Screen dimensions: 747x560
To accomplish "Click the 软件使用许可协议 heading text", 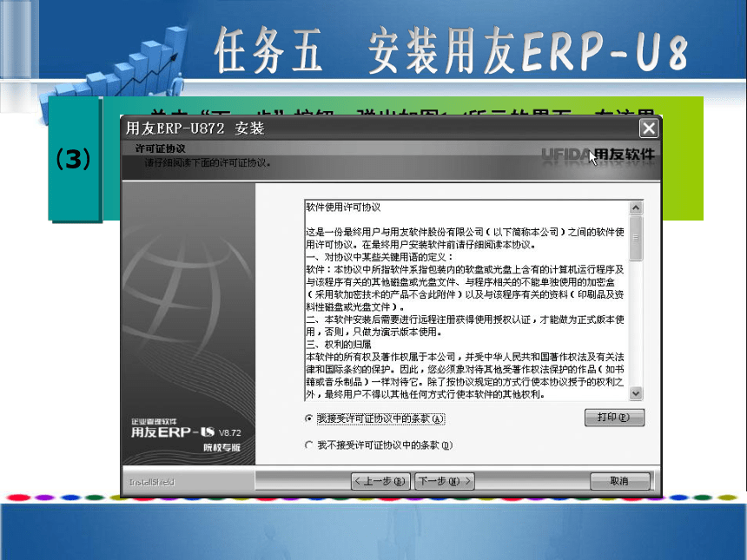I will click(x=343, y=208).
